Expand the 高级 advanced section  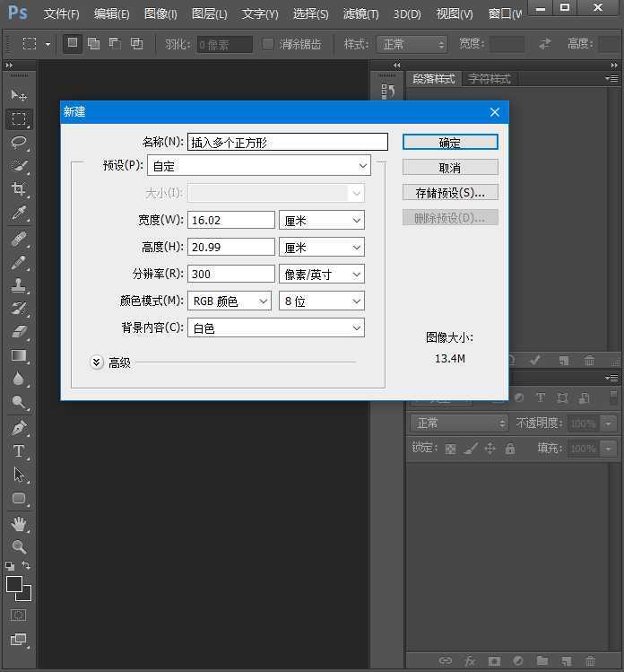98,362
